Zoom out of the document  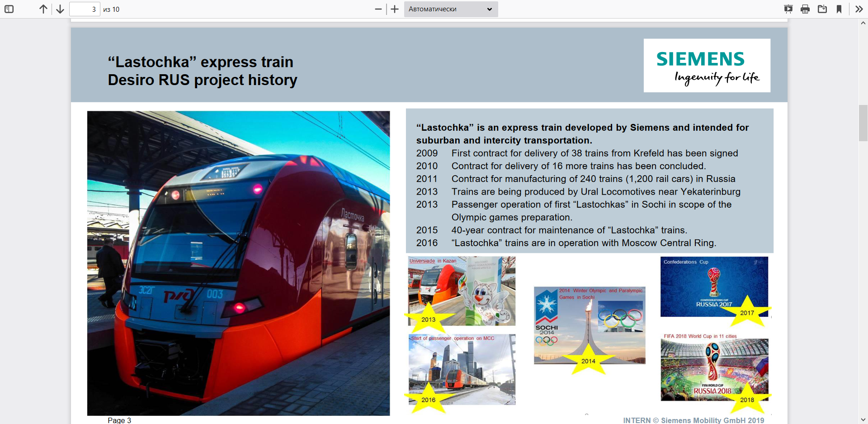tap(378, 9)
